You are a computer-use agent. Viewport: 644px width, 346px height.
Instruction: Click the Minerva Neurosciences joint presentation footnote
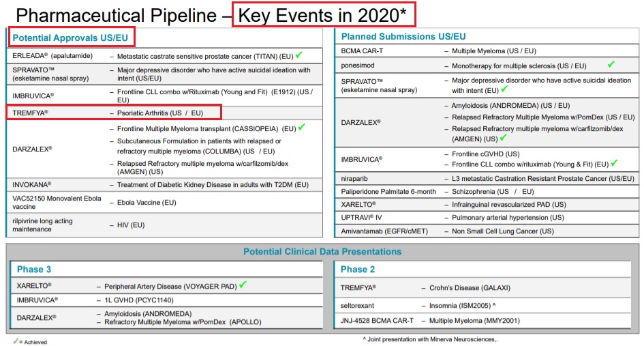click(x=429, y=338)
